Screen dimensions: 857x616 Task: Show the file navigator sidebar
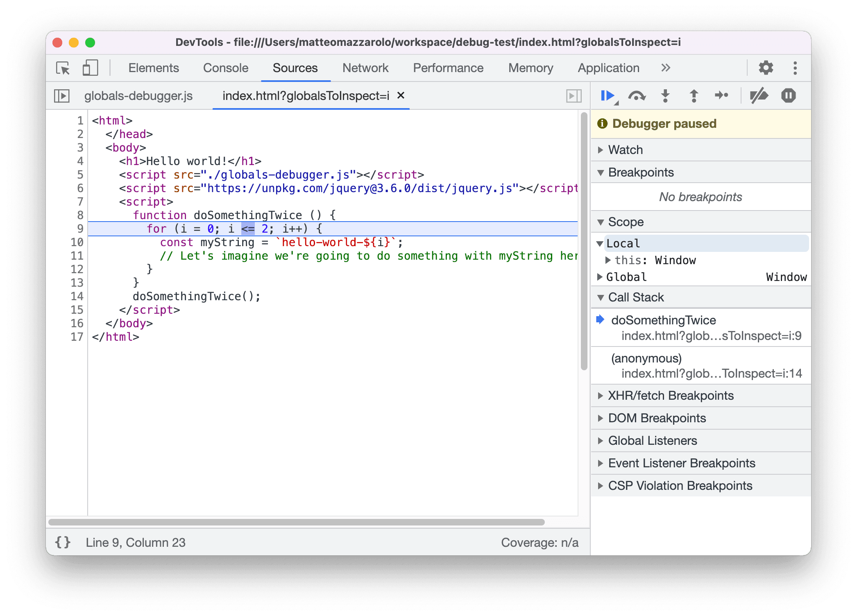click(62, 96)
